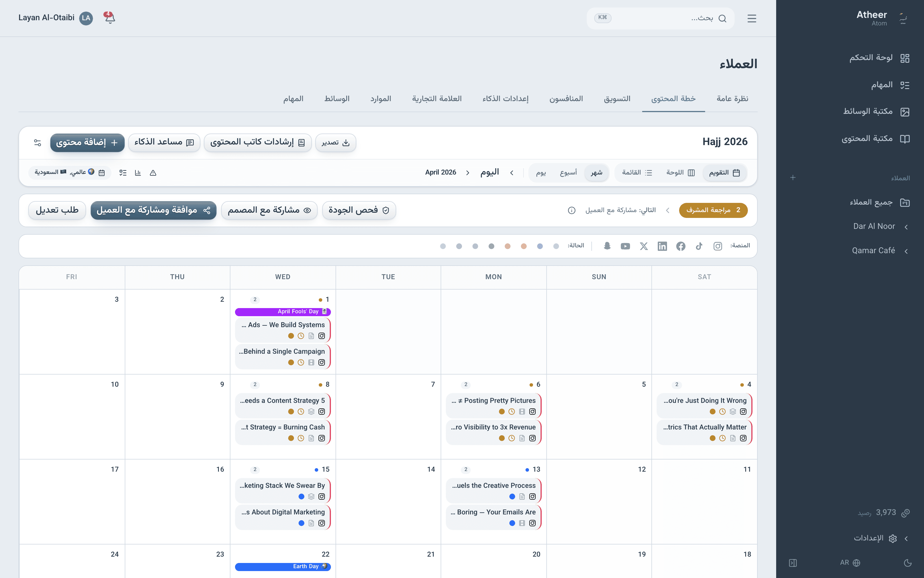924x578 pixels.
Task: Toggle dark mode moon icon
Action: (908, 563)
